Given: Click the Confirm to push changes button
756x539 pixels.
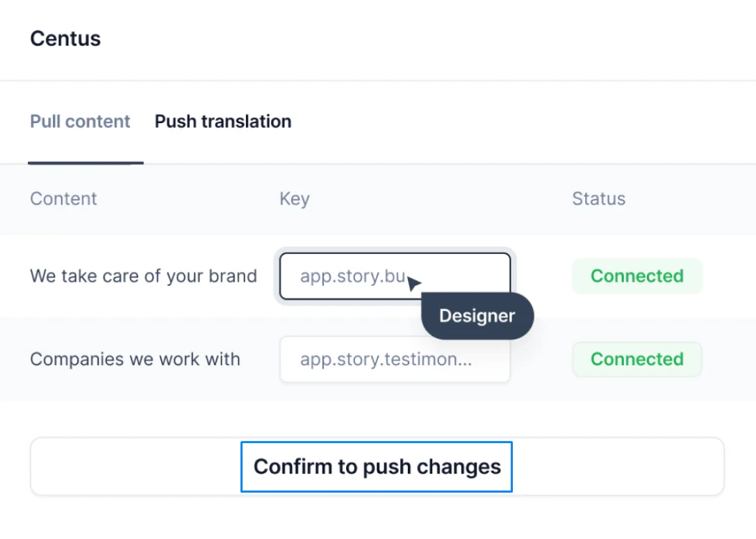Looking at the screenshot, I should [376, 467].
